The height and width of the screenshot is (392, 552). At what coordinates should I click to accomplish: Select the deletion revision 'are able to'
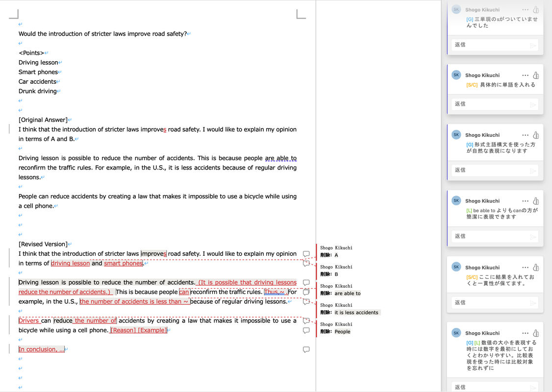(347, 294)
